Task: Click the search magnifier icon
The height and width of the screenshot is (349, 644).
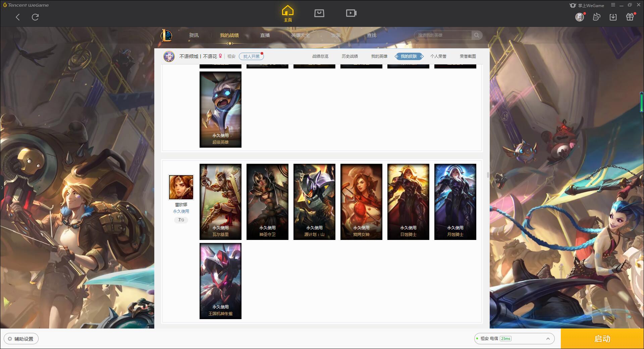Action: (x=477, y=35)
